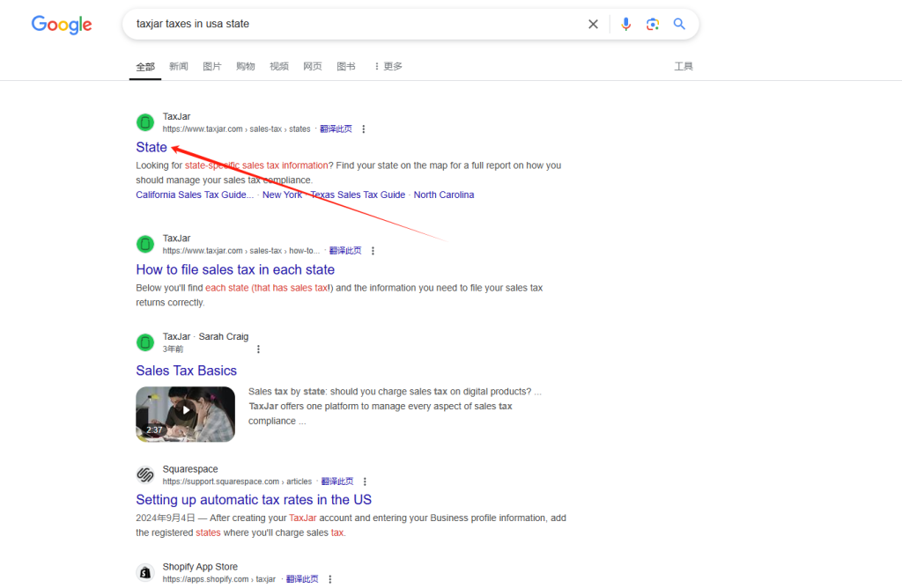Viewport: 902px width, 588px height.
Task: Click the Squarespace favicon
Action: click(x=145, y=475)
